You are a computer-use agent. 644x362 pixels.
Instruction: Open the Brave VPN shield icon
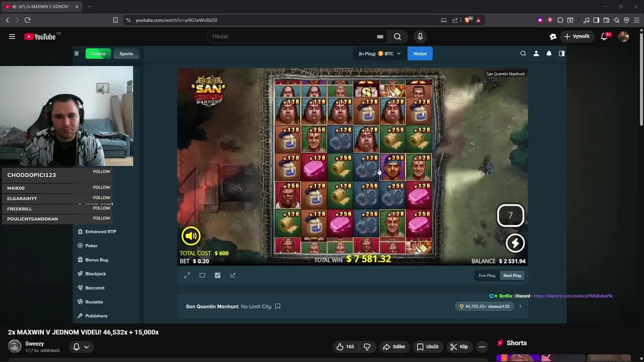(626, 20)
